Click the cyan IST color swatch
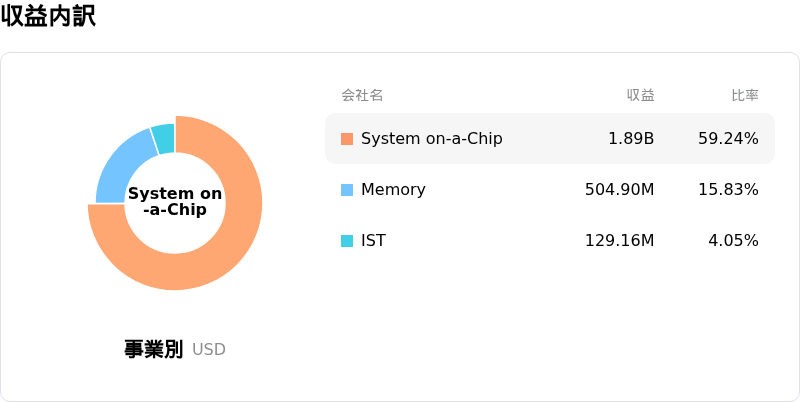The image size is (800, 402). (x=347, y=241)
